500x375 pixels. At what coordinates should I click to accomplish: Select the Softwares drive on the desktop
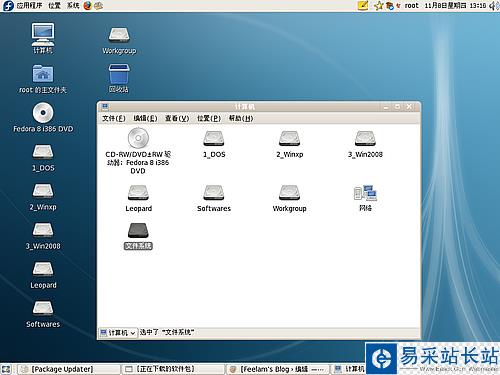tap(43, 314)
